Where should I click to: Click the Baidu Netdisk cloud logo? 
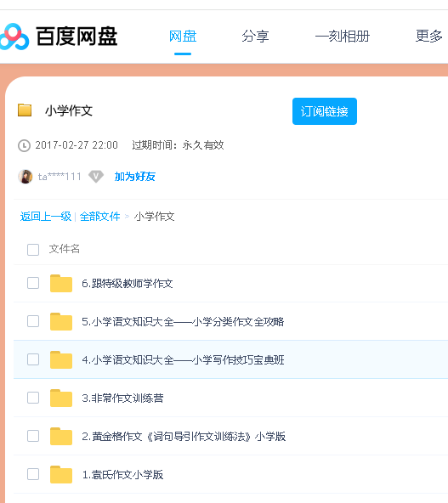(x=14, y=37)
